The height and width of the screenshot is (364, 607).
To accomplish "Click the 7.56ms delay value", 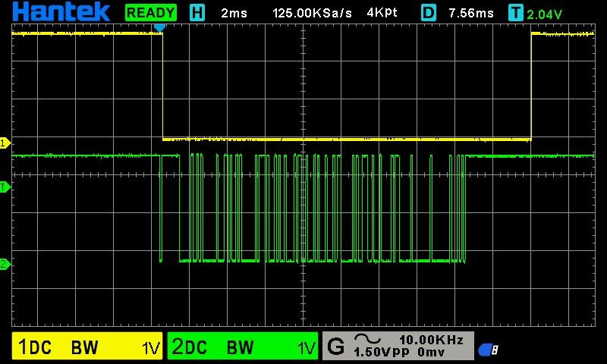I will pyautogui.click(x=471, y=13).
